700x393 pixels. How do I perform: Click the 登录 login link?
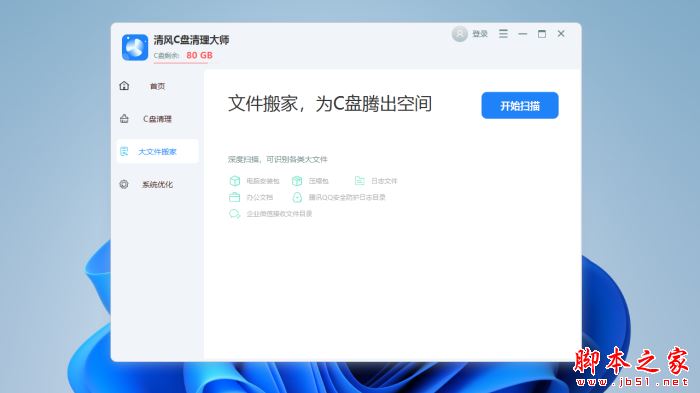(480, 34)
